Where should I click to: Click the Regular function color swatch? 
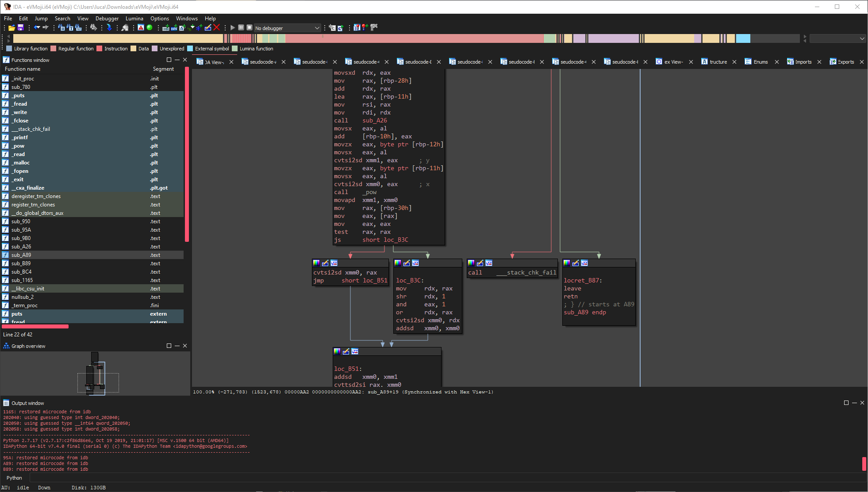coord(54,49)
